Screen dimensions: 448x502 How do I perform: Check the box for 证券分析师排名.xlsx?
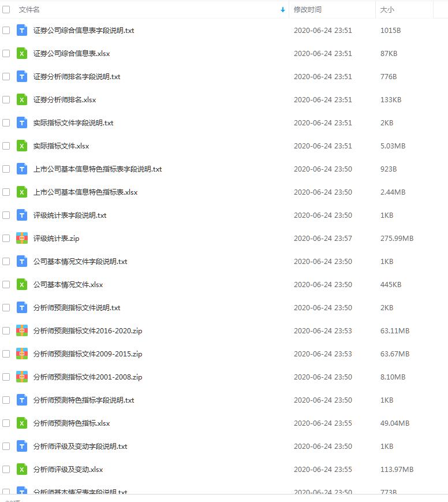click(6, 99)
